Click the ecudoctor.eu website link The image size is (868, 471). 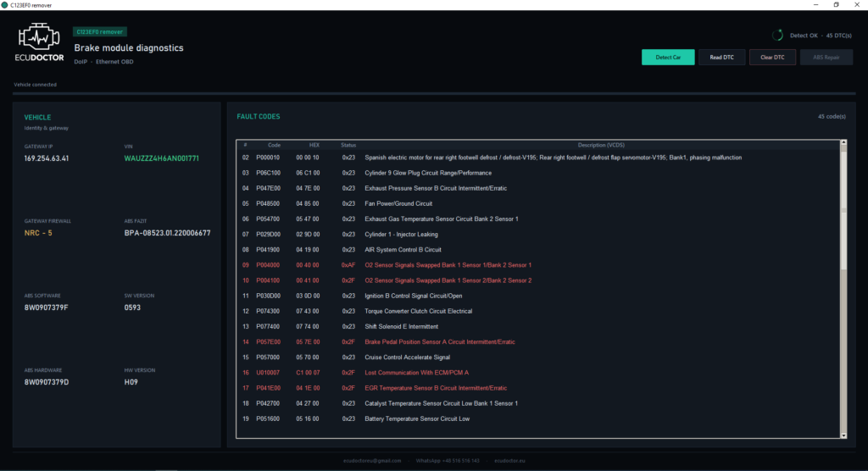509,461
